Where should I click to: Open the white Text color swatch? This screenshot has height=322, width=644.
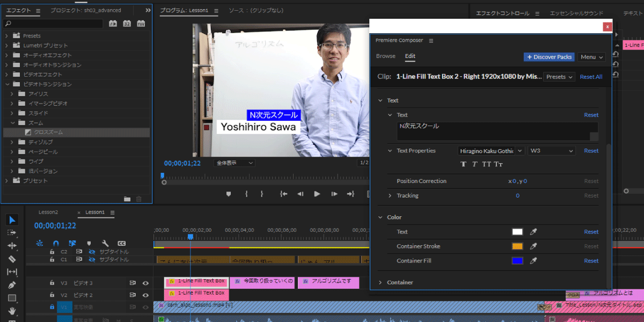517,232
